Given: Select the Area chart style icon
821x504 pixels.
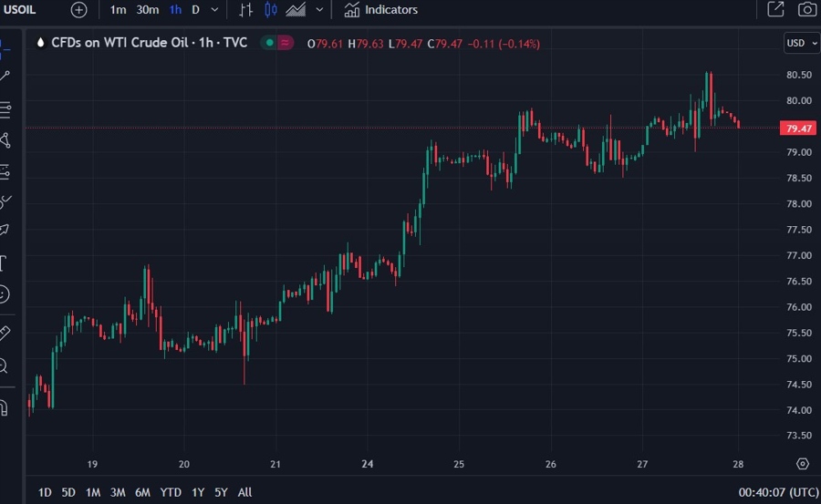Looking at the screenshot, I should pyautogui.click(x=296, y=9).
